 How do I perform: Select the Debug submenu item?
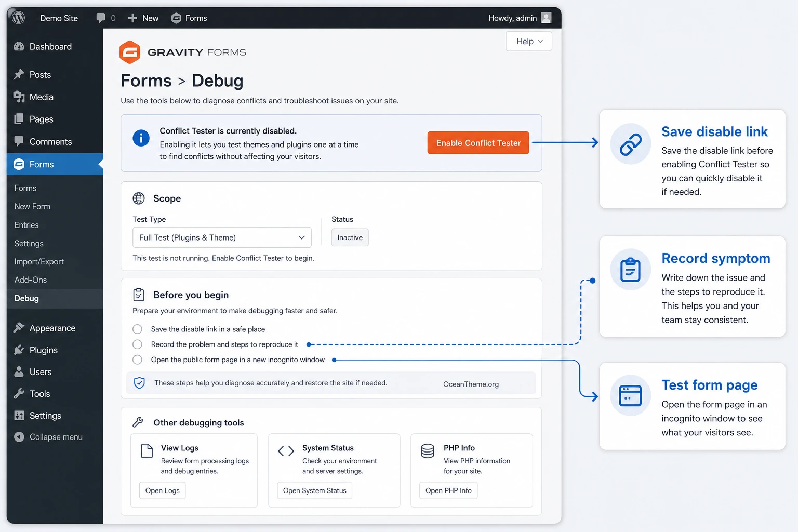click(26, 298)
